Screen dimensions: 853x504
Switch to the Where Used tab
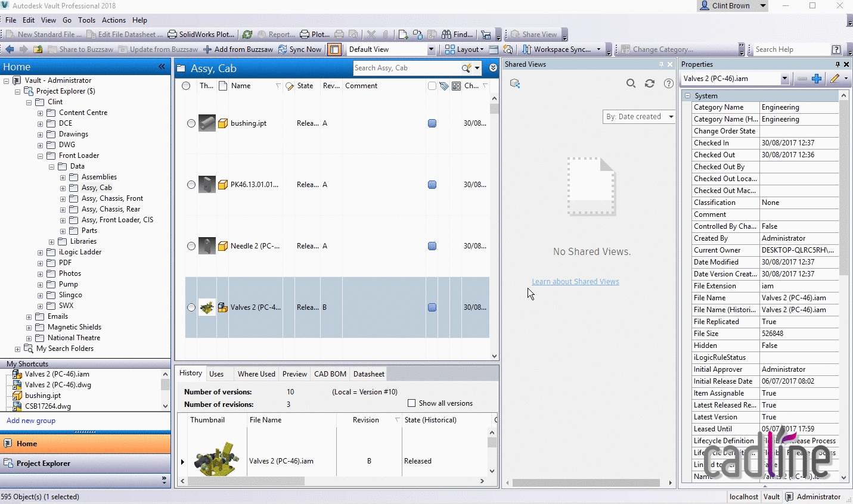point(256,374)
